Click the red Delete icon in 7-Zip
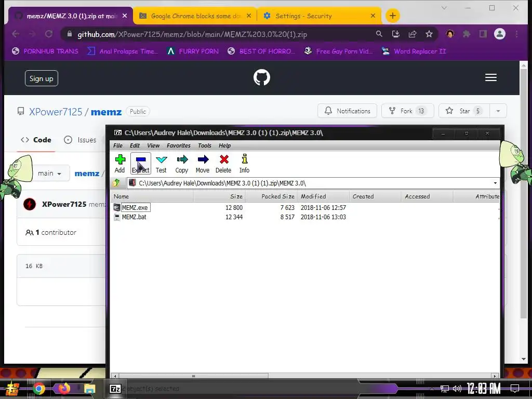 coord(223,164)
